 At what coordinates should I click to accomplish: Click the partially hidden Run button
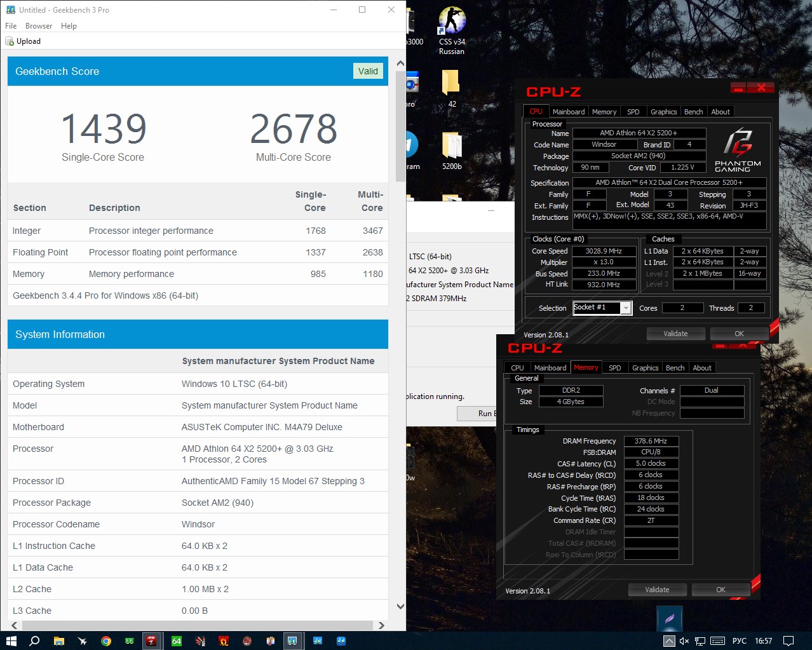point(477,414)
